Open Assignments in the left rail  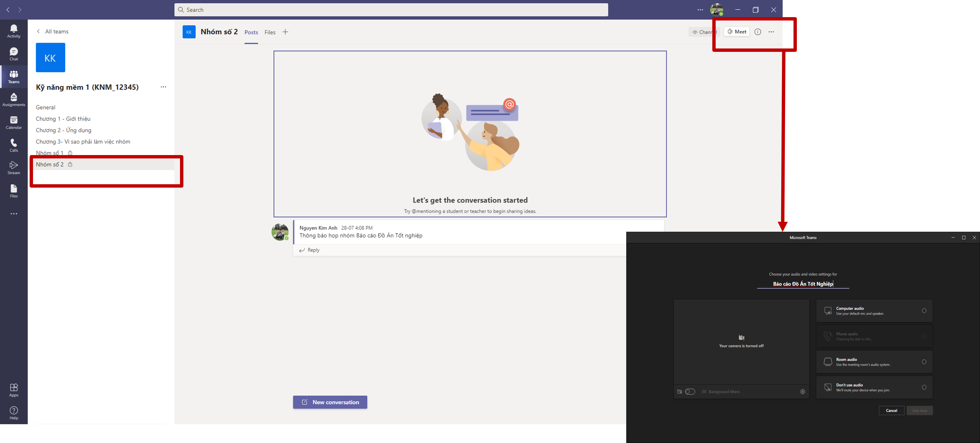(14, 99)
